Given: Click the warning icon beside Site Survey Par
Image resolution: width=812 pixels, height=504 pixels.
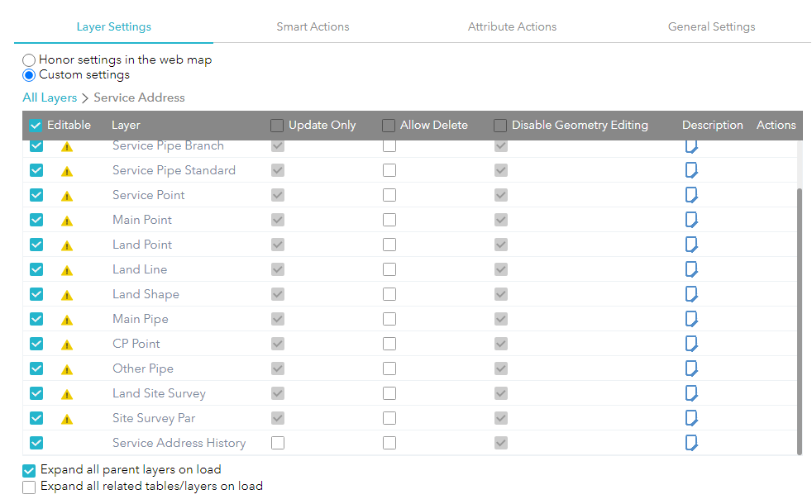Looking at the screenshot, I should coord(67,418).
